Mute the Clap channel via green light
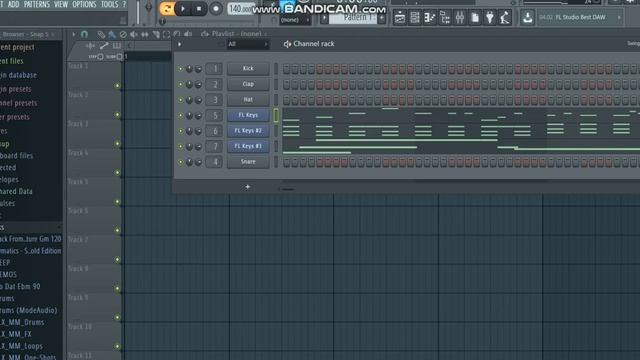 coord(180,84)
